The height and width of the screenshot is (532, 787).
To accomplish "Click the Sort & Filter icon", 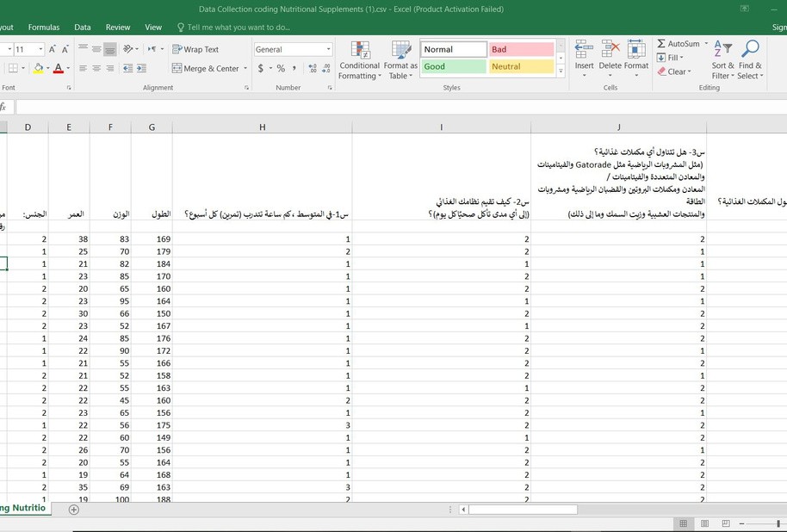I will (x=723, y=59).
